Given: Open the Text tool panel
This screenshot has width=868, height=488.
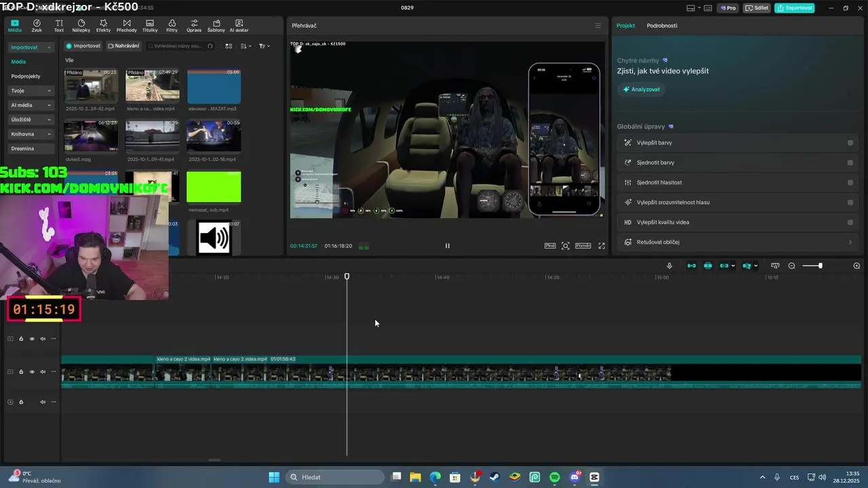Looking at the screenshot, I should tap(59, 26).
